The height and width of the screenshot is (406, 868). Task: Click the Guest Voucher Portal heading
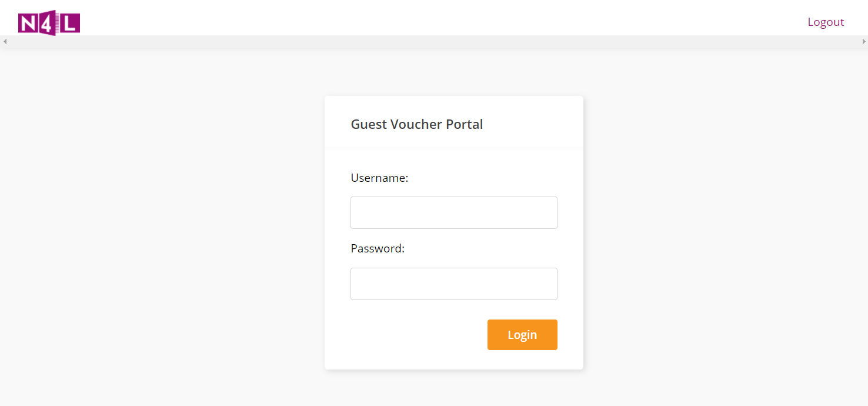(416, 124)
